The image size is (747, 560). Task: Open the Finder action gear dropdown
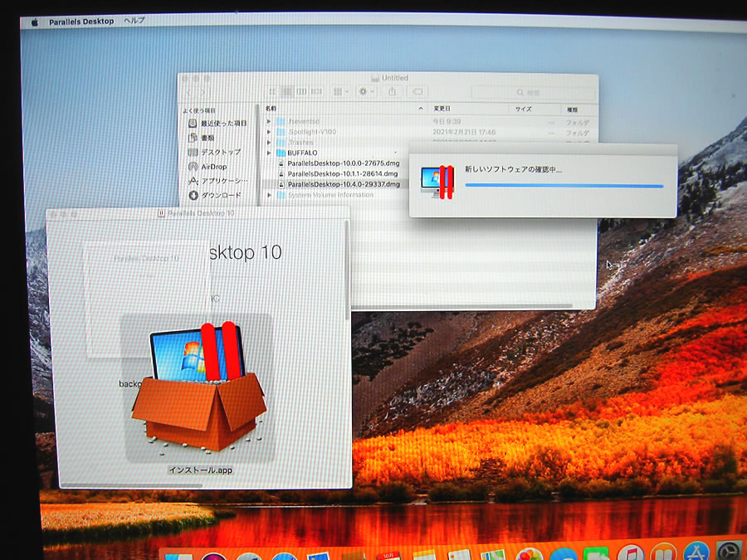(365, 91)
